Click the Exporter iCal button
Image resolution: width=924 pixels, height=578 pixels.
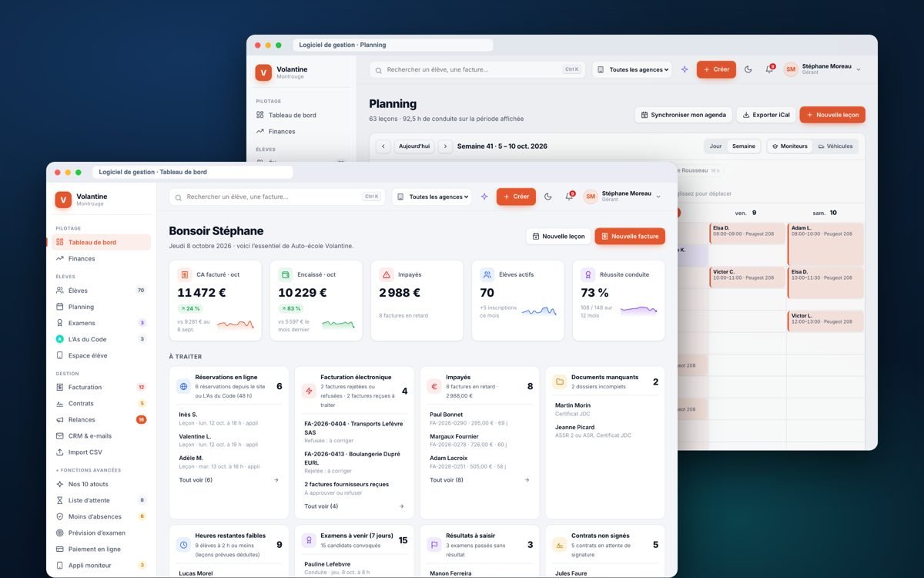pos(766,115)
